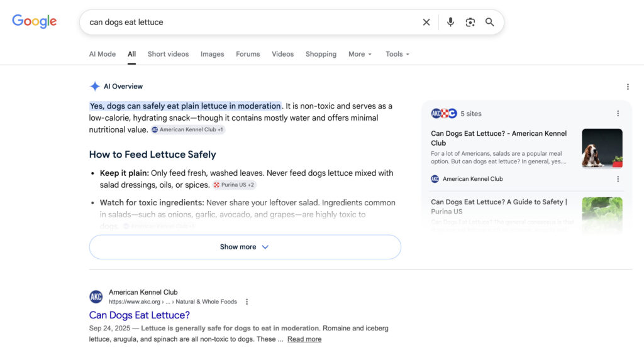
Task: Click the AI Overview sparkle icon
Action: click(95, 87)
